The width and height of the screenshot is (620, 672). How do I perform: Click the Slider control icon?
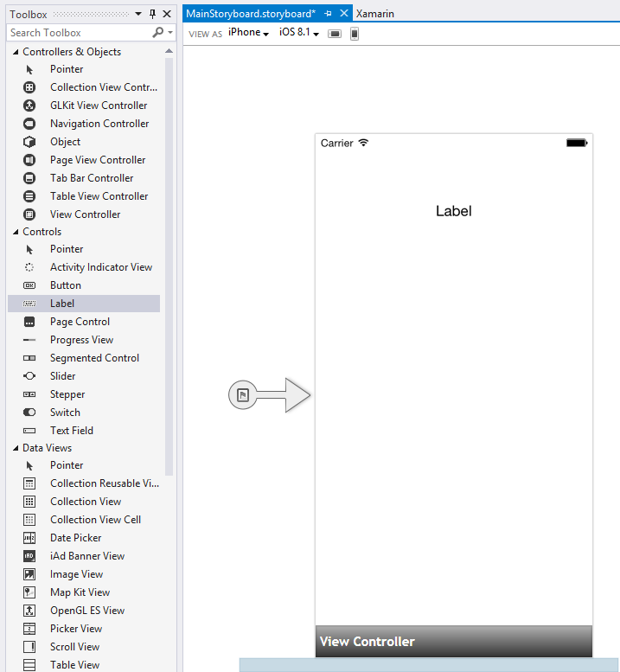pos(29,376)
